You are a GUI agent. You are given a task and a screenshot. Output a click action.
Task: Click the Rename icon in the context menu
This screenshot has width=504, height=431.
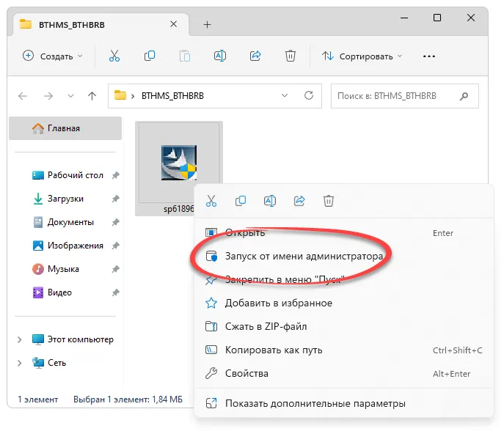[270, 201]
